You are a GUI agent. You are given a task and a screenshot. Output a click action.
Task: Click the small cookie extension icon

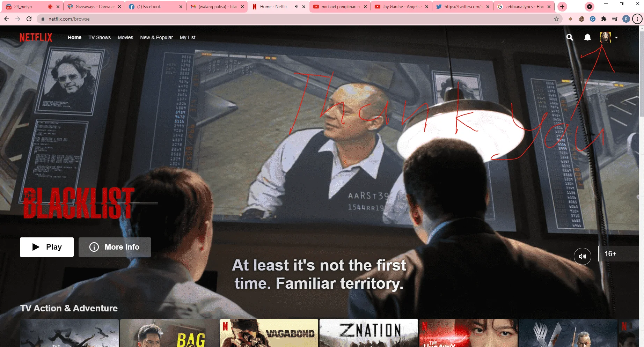tap(570, 19)
